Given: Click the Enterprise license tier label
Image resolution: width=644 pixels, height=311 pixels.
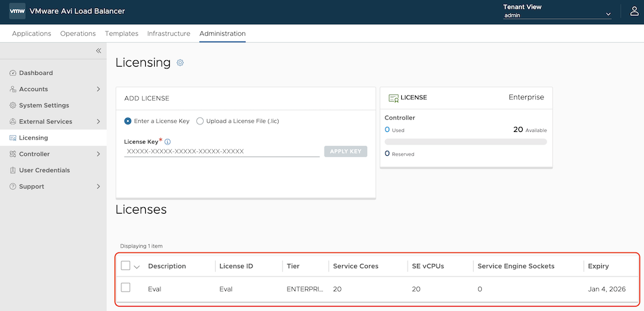Looking at the screenshot, I should click(526, 97).
